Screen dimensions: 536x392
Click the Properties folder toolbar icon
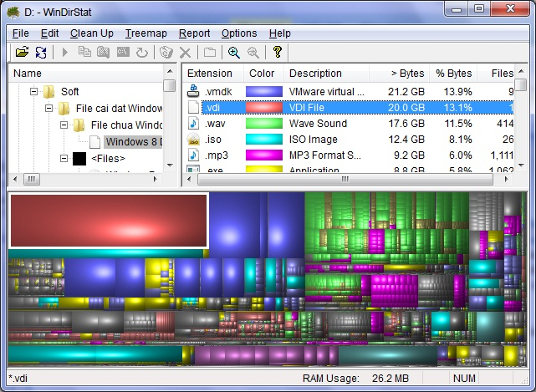click(210, 53)
